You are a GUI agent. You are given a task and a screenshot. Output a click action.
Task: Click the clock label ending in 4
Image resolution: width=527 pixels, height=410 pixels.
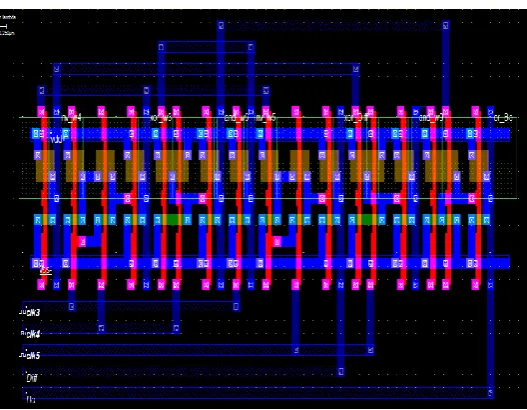33,334
